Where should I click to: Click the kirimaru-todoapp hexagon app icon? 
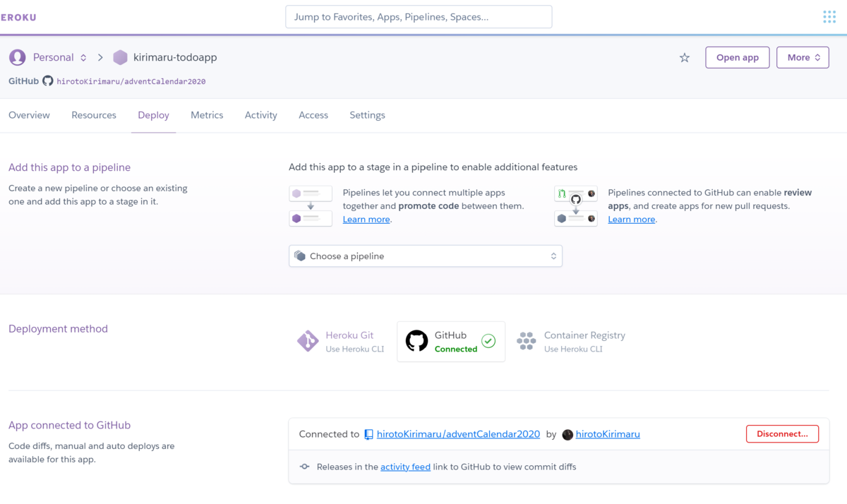point(121,57)
